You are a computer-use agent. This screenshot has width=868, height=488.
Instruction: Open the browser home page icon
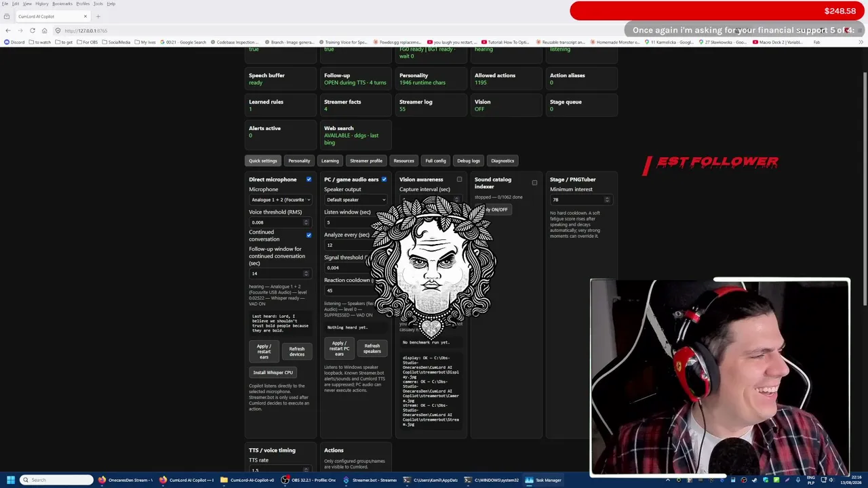tap(44, 30)
